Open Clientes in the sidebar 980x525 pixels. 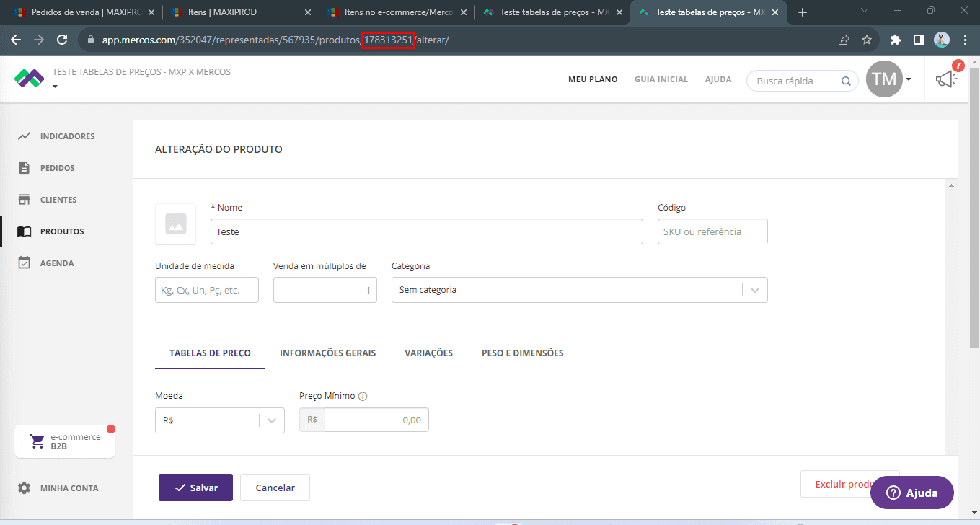click(58, 200)
